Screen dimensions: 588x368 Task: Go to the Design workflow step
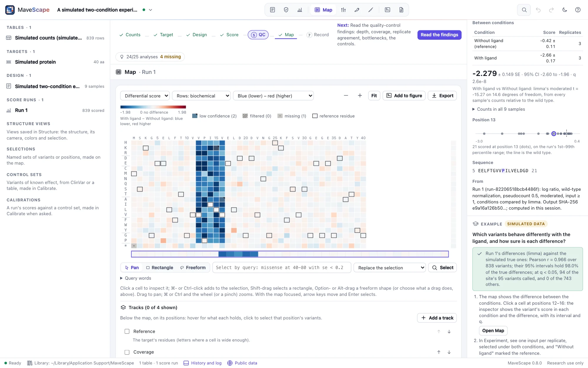point(196,35)
